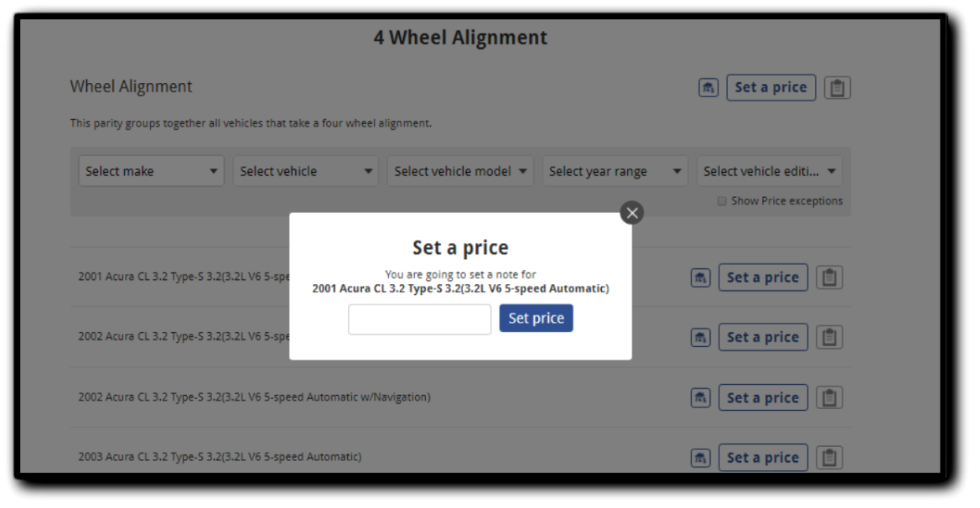The image size is (980, 508).
Task: Click bank price icon for 2002 Acura w/Navigation row
Action: (700, 397)
